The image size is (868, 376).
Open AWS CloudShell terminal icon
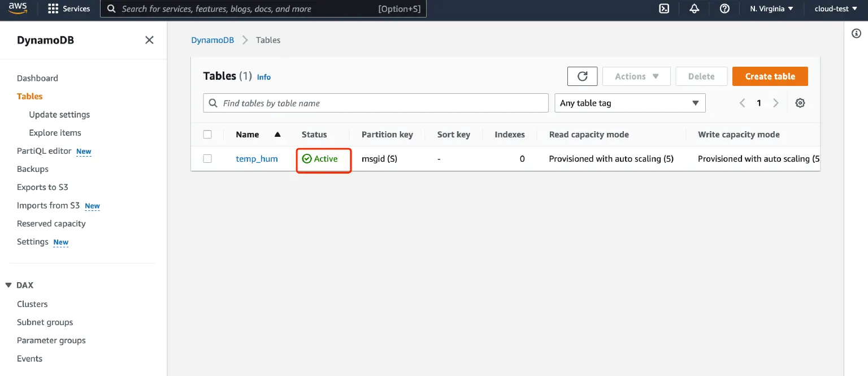(665, 8)
